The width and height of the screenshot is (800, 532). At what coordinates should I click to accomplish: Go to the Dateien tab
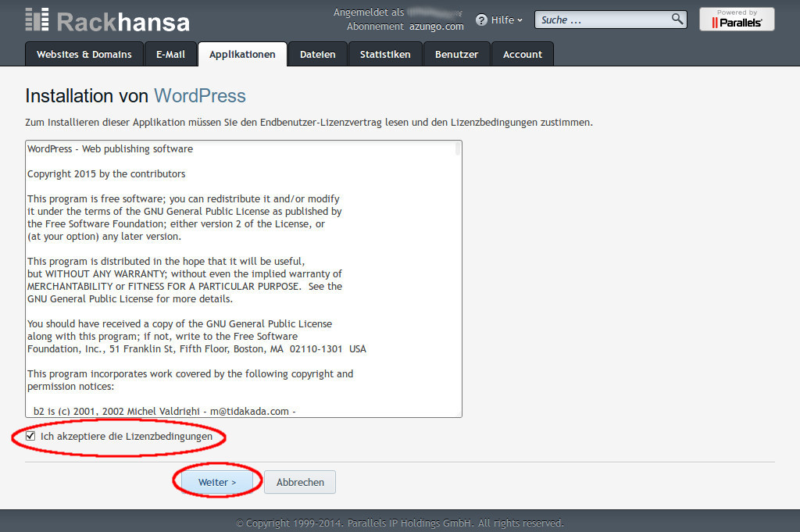[317, 54]
